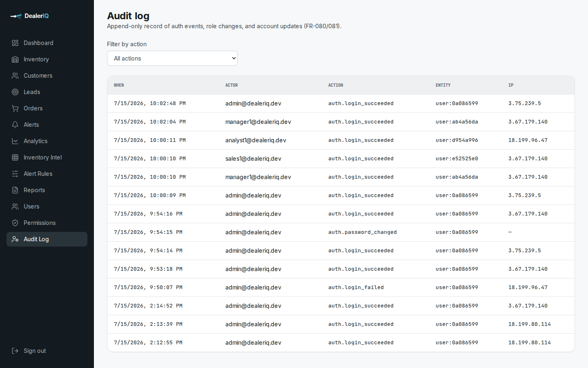Go to Dashboard page
The width and height of the screenshot is (588, 368).
click(x=47, y=43)
